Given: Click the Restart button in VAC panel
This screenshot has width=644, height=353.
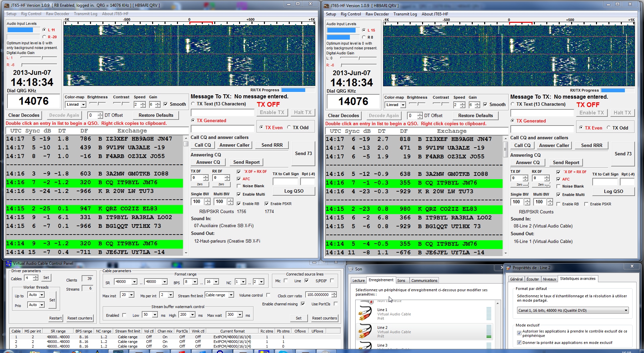Looking at the screenshot, I should point(55,318).
